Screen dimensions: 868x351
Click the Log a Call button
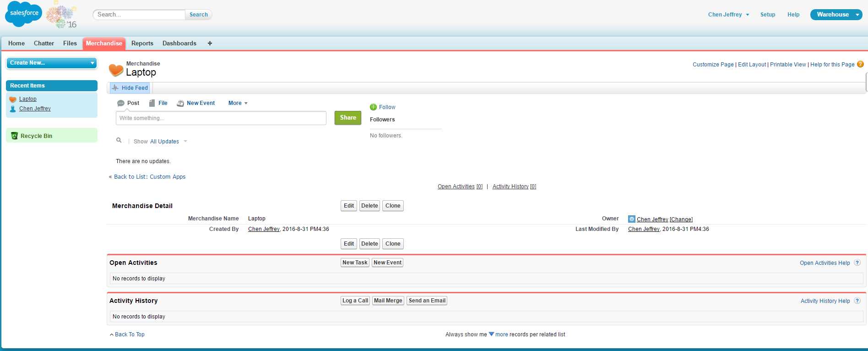click(x=355, y=301)
